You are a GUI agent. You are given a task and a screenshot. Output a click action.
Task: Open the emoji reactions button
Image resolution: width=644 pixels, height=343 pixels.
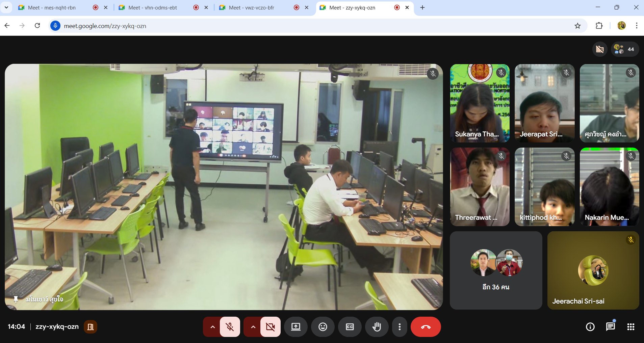pyautogui.click(x=323, y=327)
